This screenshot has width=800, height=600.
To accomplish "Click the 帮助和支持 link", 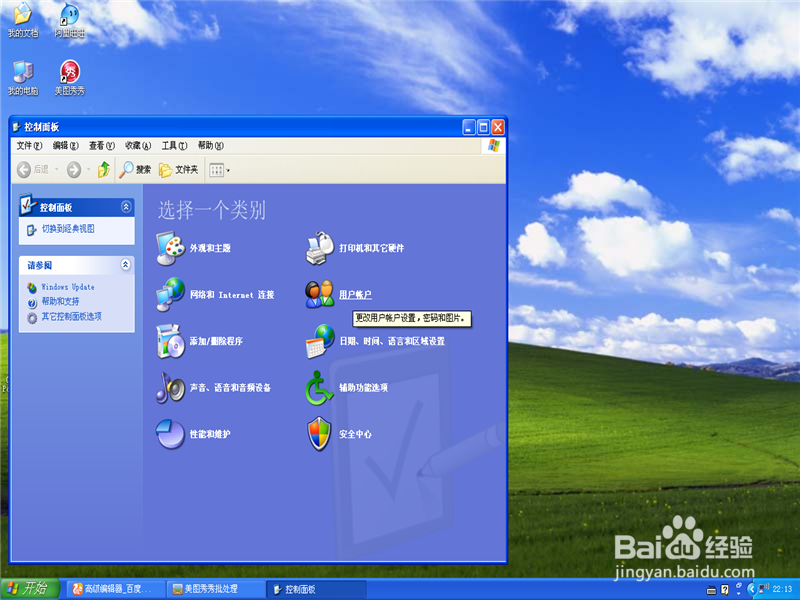I will coord(60,302).
